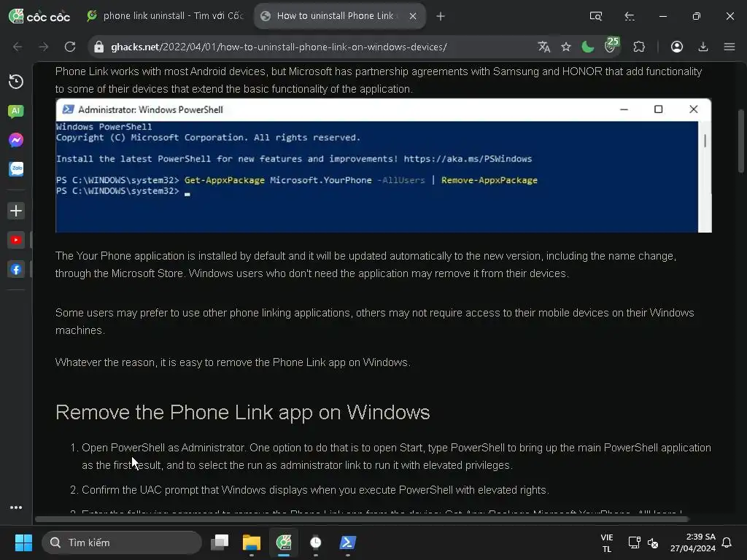Click the PowerShell screenshot image in the article
This screenshot has width=747, height=560.
(384, 166)
